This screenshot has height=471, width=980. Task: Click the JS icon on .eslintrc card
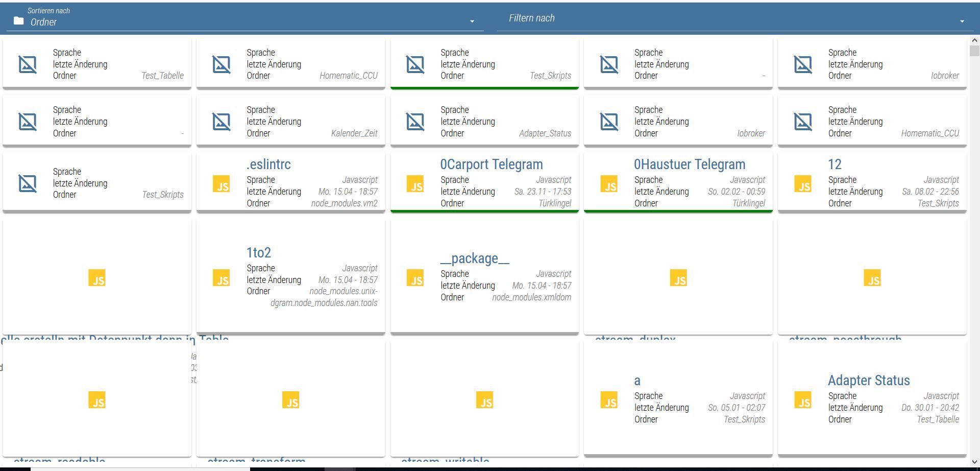pos(221,184)
